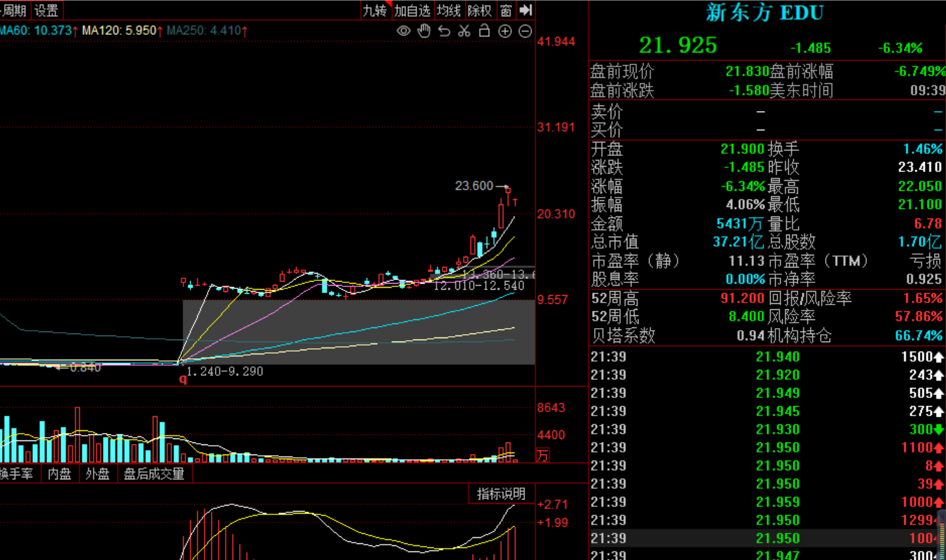The width and height of the screenshot is (946, 560).
Task: Click the 盘前现价 value 21.830
Action: pyautogui.click(x=747, y=71)
